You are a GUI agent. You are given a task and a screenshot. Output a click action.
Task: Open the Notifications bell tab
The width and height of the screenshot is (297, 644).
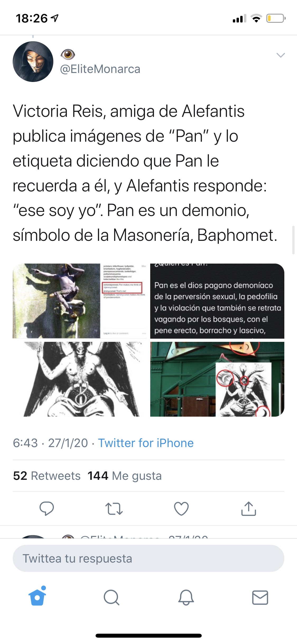(186, 597)
